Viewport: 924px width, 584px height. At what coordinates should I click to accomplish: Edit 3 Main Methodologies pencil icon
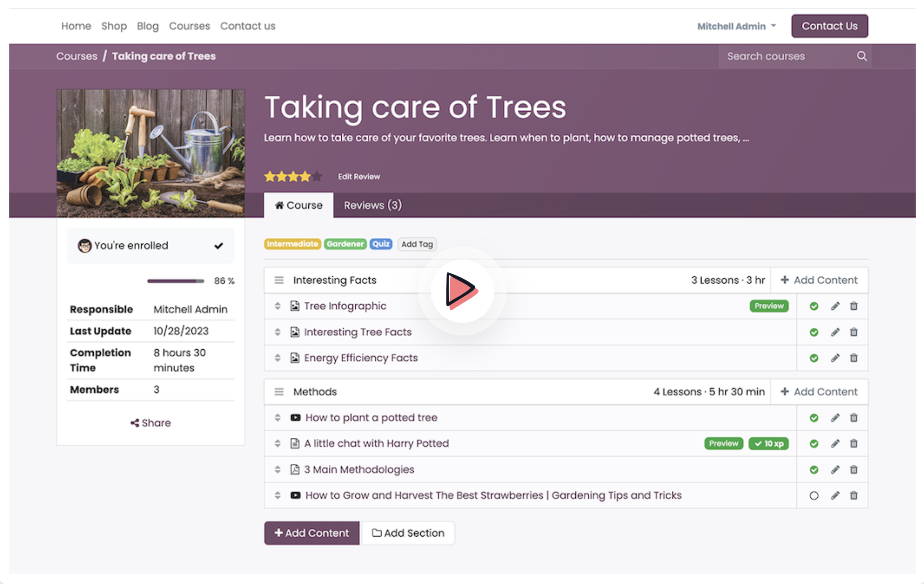click(835, 469)
